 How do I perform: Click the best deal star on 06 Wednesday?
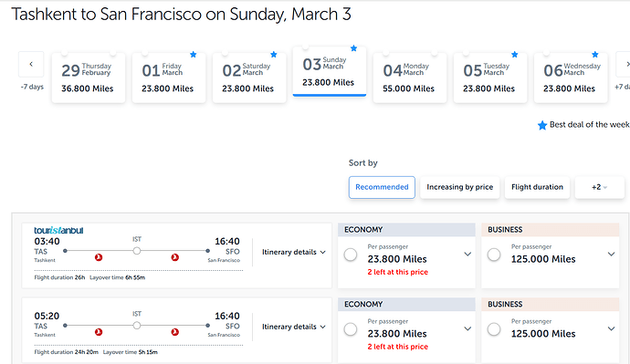coord(595,54)
